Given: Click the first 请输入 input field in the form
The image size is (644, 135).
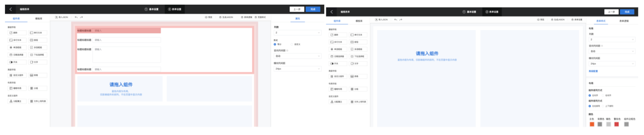Looking at the screenshot, I should (x=127, y=31).
